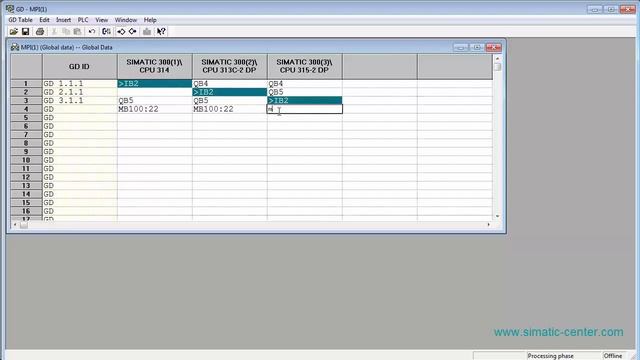Minimize the MPI(1) Global Data child window
640x360 pixels.
click(x=460, y=47)
